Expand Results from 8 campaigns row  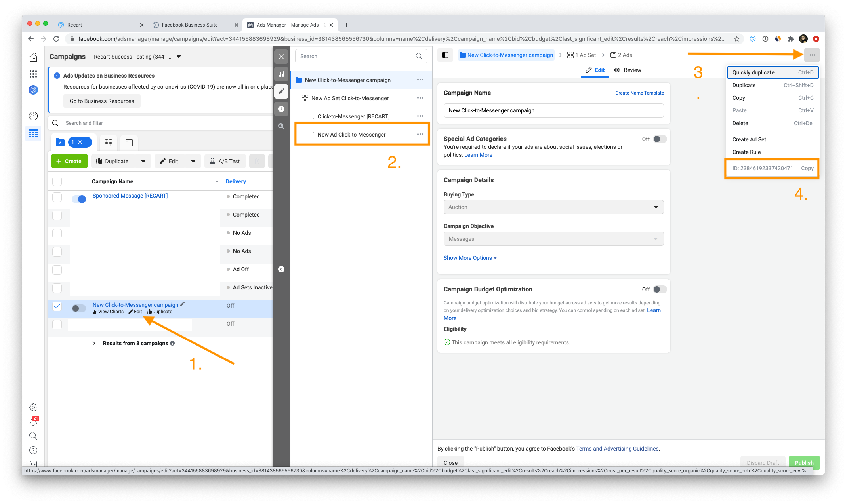coord(94,343)
